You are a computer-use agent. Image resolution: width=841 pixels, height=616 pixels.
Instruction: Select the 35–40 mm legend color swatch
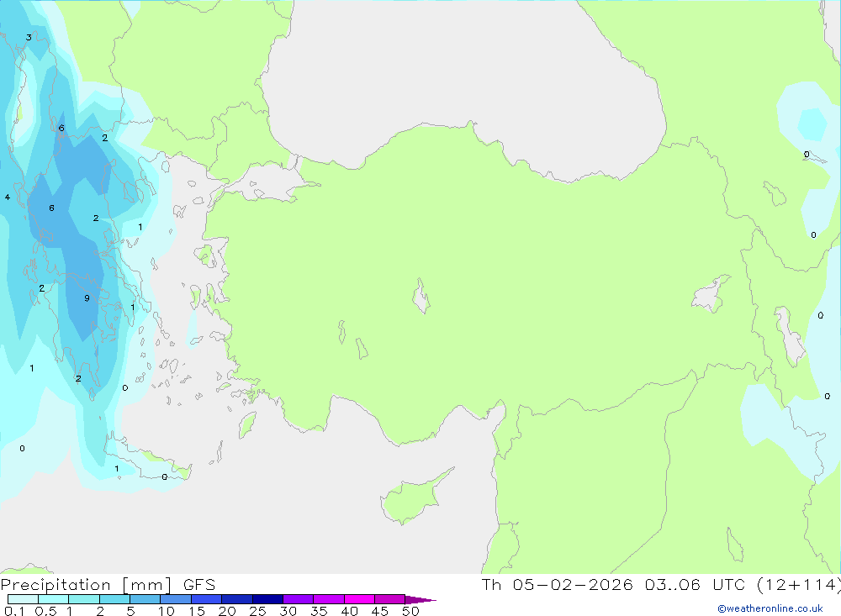[329, 599]
